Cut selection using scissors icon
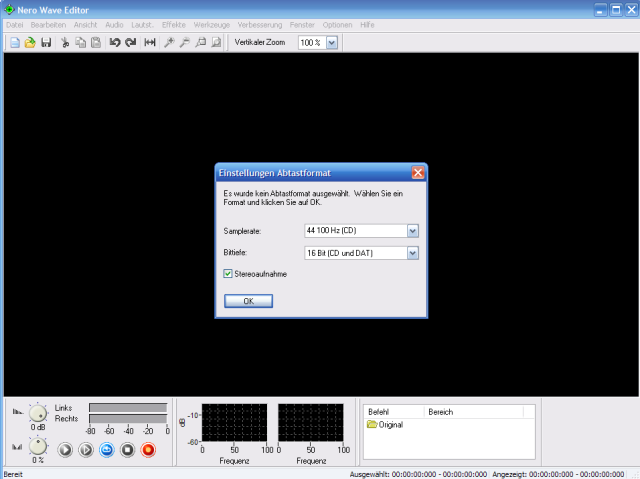Viewport: 640px width, 479px height. pyautogui.click(x=65, y=42)
